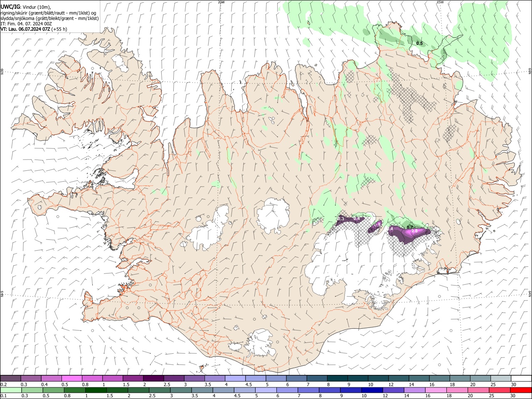The width and height of the screenshot is (532, 399).
Task: Click the '30' value on upper snow scale
Action: pyautogui.click(x=513, y=384)
